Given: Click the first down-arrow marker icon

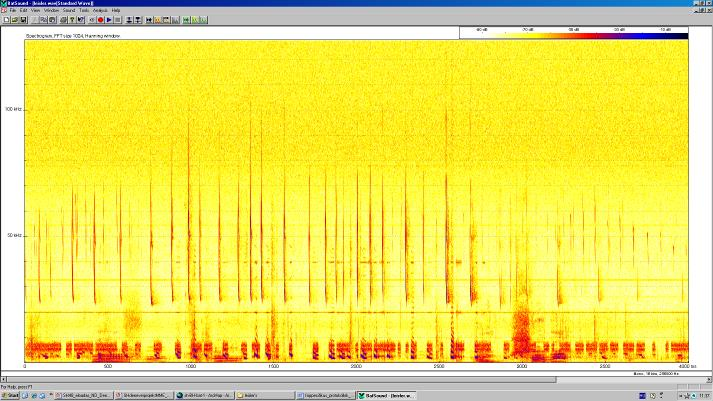Looking at the screenshot, I should [x=129, y=20].
